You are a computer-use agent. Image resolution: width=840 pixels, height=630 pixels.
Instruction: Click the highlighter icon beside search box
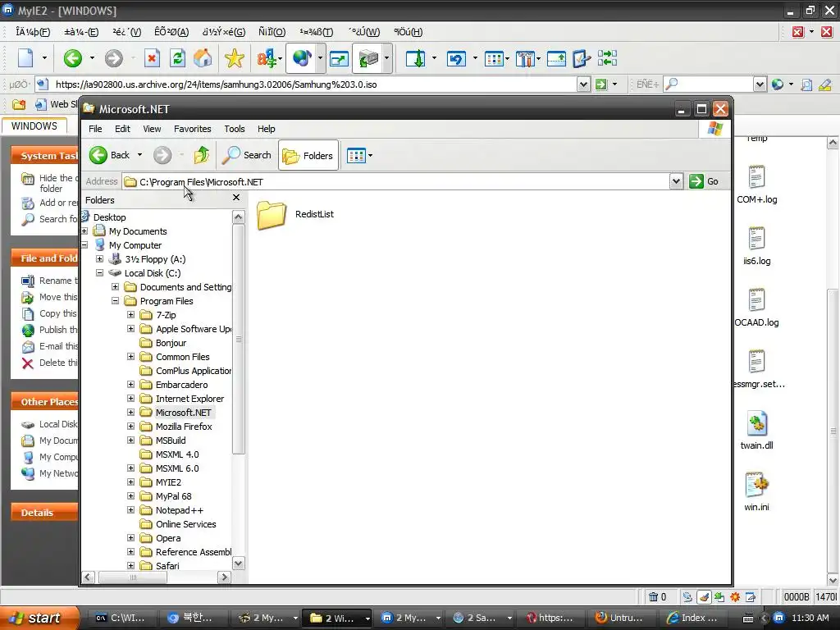tap(825, 84)
